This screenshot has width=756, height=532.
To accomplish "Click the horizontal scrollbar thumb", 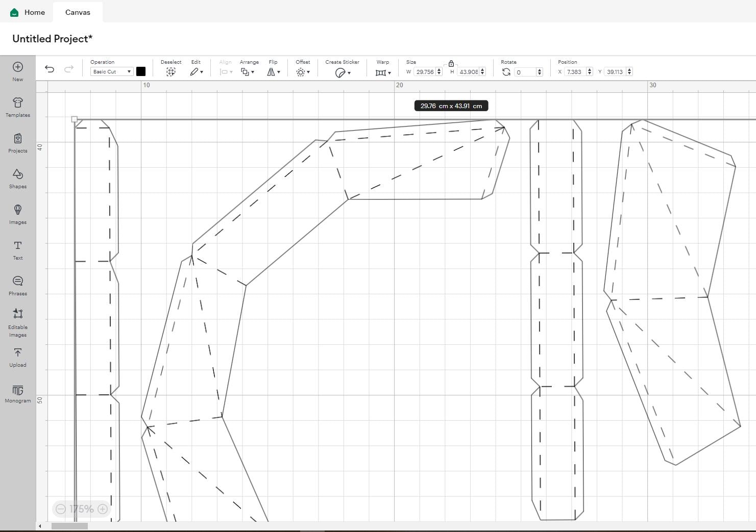I will pyautogui.click(x=69, y=526).
